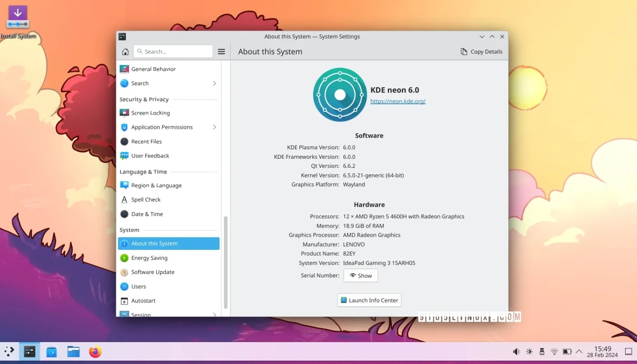Mute audio with the speaker tray icon

coord(516,351)
